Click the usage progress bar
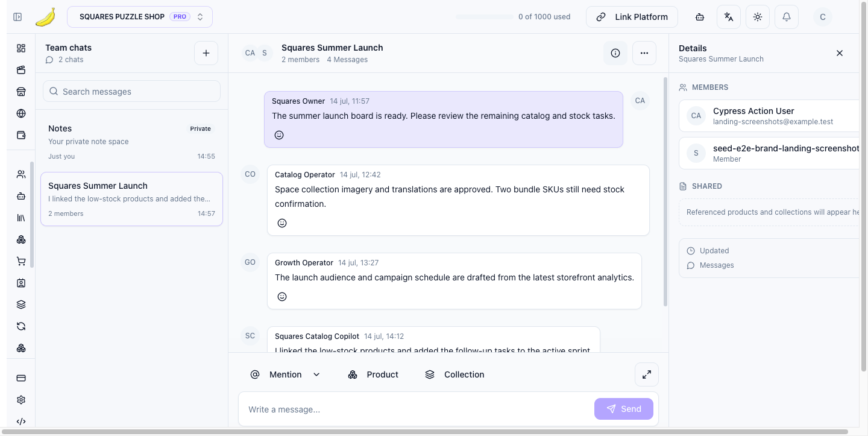Image resolution: width=868 pixels, height=436 pixels. 484,17
